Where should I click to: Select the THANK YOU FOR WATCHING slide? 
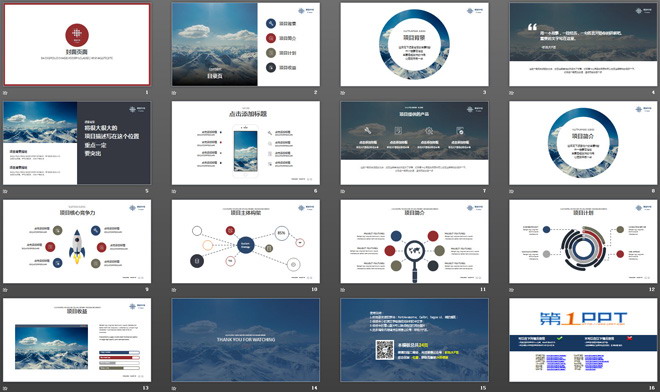pyautogui.click(x=246, y=340)
